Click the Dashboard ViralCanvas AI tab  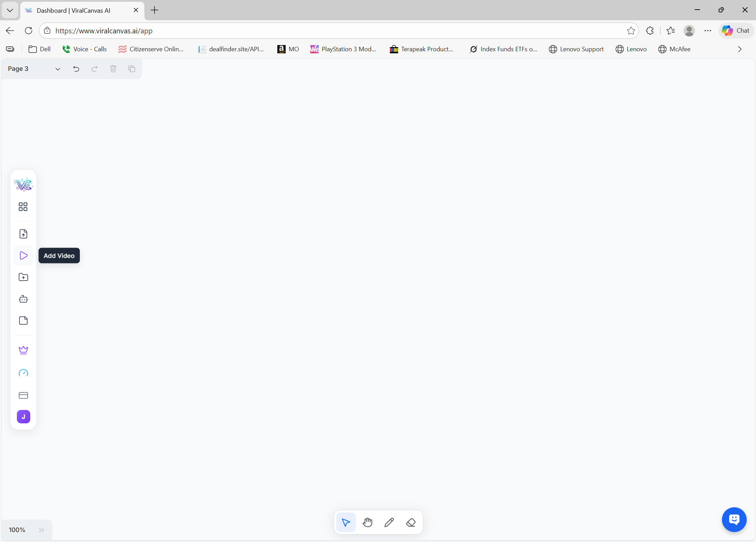pos(73,10)
